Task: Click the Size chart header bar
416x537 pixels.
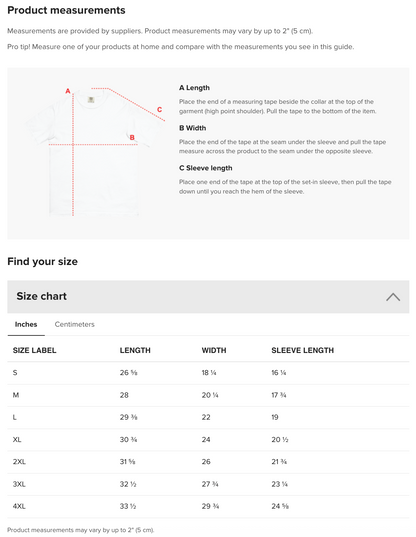Action: pyautogui.click(x=208, y=297)
